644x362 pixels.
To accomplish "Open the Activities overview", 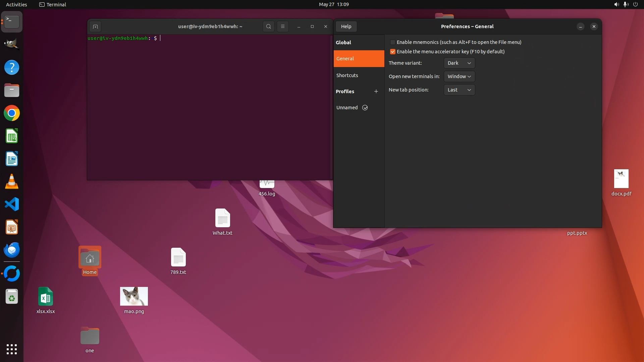I will click(x=16, y=4).
